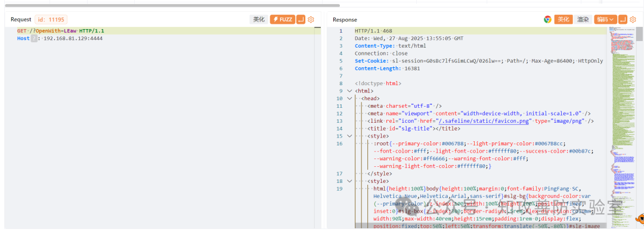Viewport: 644px width, 233px height.
Task: Click Content-Length: 16381 header
Action: (x=388, y=69)
